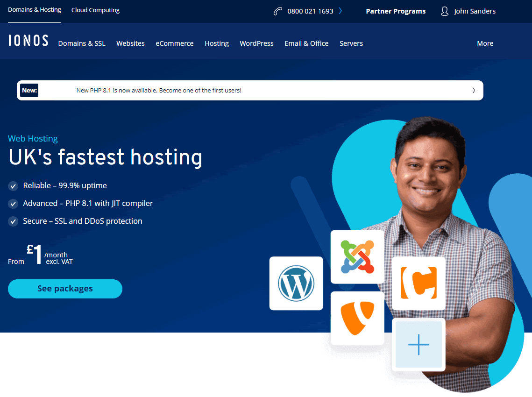Select the Email & Office menu item
This screenshot has height=397, width=532.
pyautogui.click(x=306, y=43)
